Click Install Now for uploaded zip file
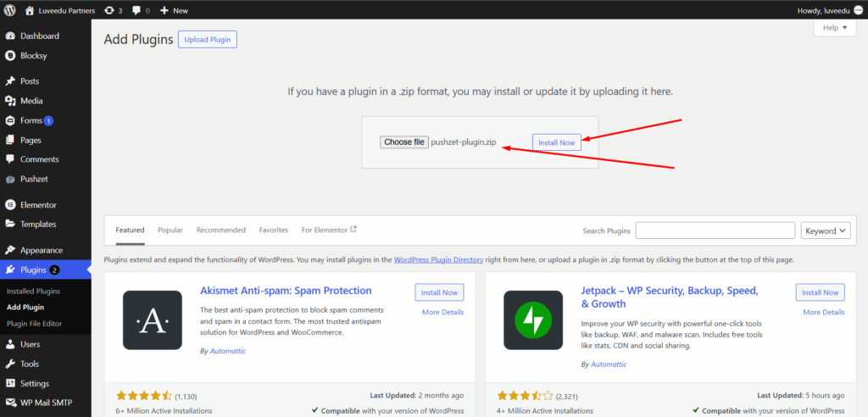This screenshot has width=868, height=417. (x=557, y=142)
